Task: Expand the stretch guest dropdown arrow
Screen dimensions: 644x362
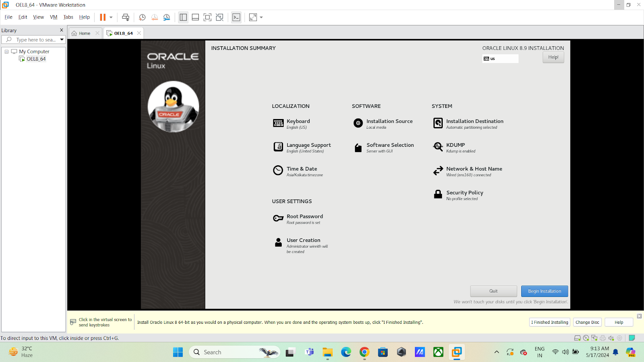Action: [x=261, y=17]
